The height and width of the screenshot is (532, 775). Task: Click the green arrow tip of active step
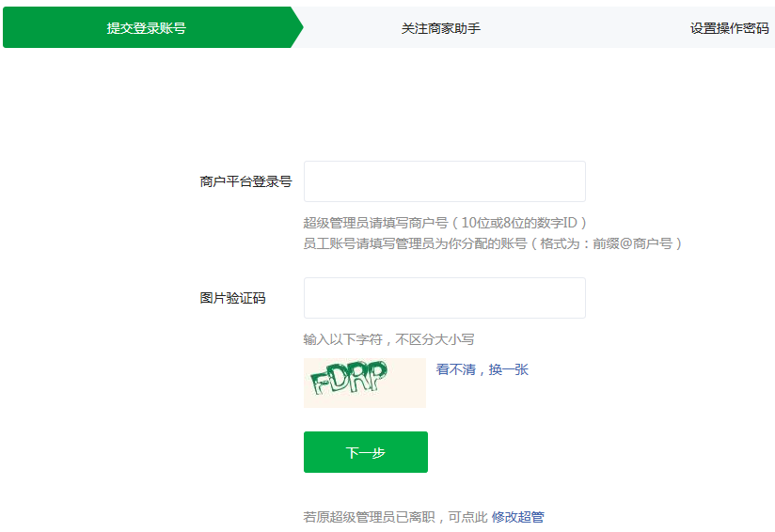[x=296, y=27]
